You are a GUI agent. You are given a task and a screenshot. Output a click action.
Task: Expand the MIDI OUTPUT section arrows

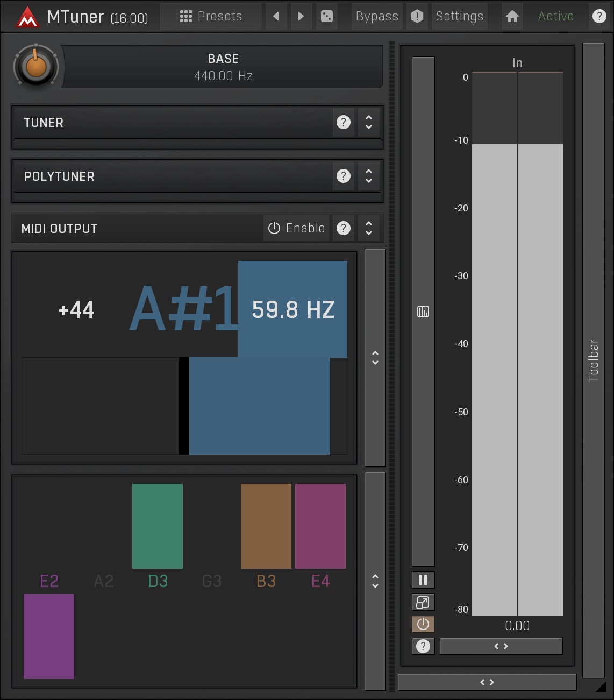369,228
